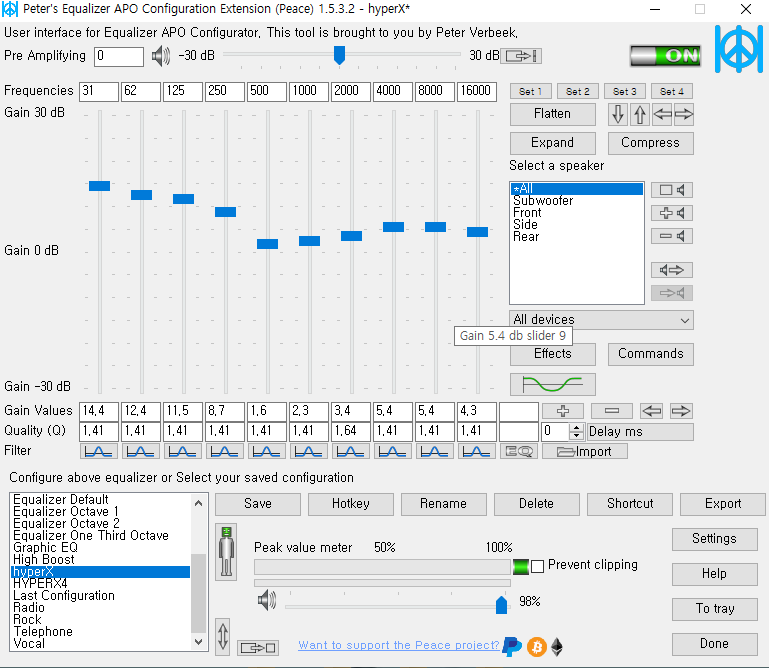
Task: Open the Peace project support link
Action: click(x=399, y=645)
